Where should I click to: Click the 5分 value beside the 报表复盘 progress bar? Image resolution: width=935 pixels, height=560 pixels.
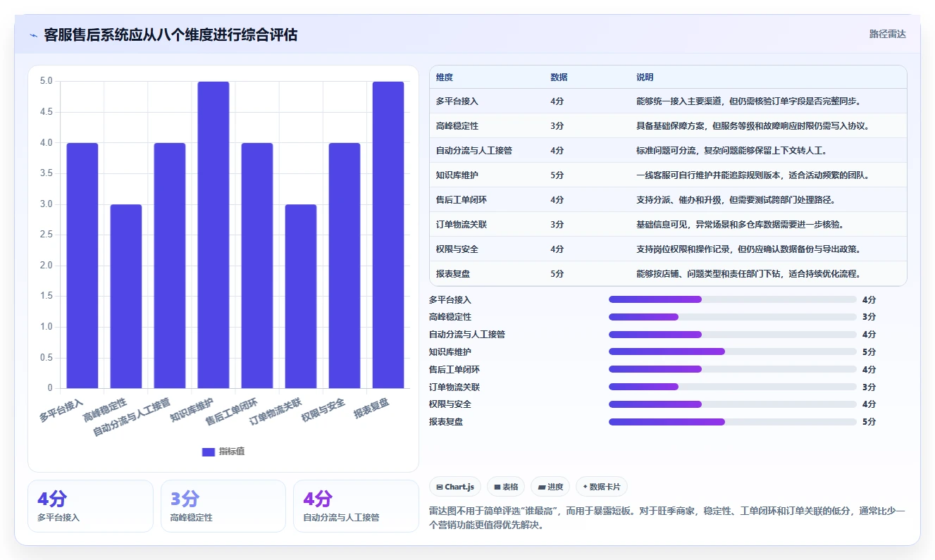(x=869, y=422)
